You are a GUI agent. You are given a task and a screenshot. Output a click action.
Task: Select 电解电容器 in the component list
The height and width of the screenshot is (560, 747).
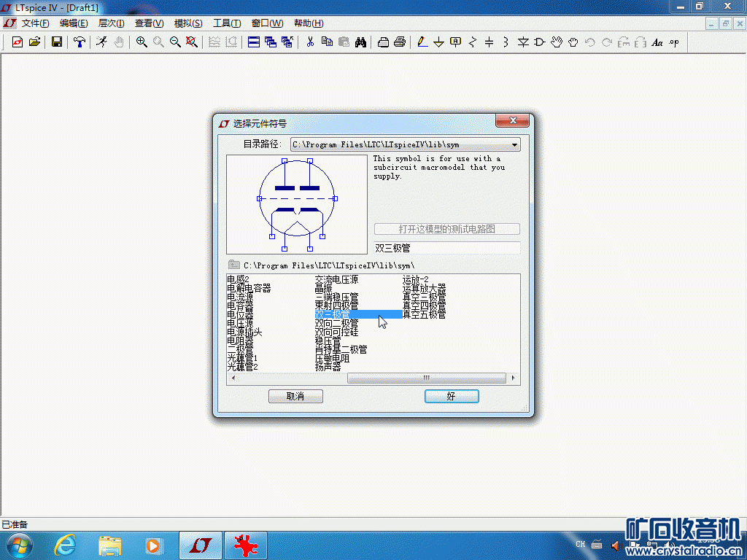(249, 288)
